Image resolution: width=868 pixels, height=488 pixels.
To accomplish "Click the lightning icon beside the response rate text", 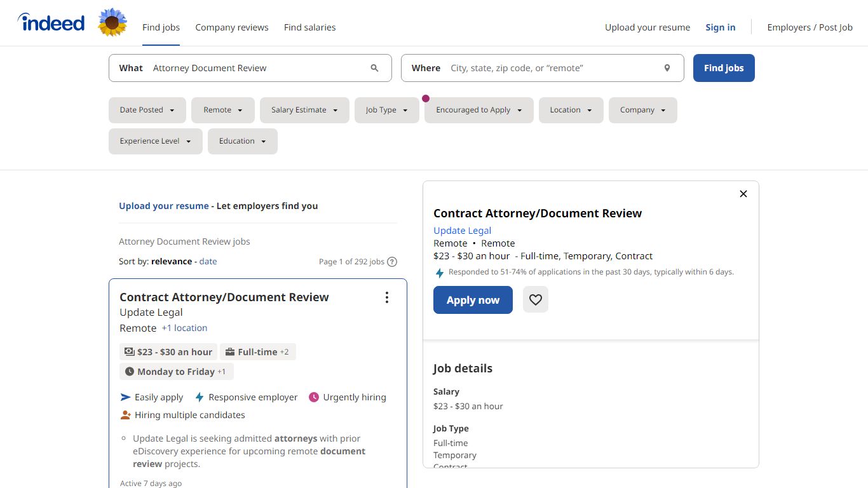I will [439, 273].
